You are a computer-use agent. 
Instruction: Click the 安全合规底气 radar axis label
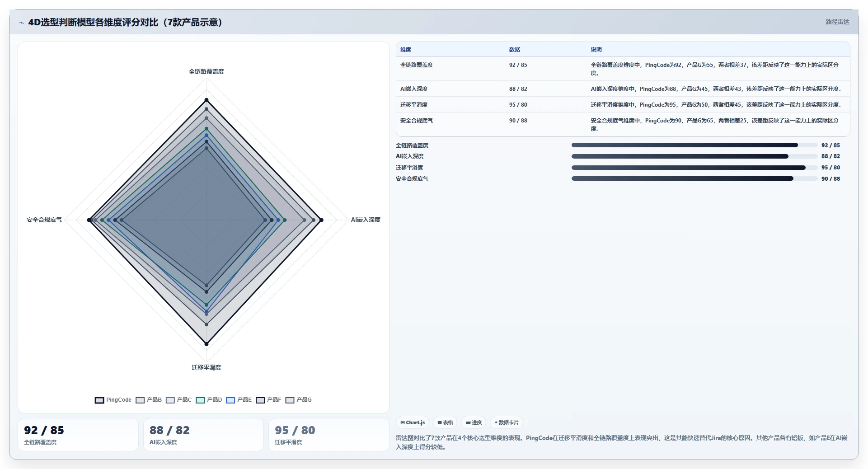(x=44, y=220)
